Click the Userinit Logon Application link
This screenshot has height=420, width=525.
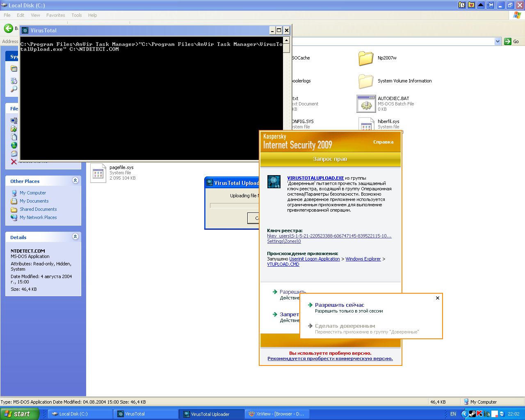click(x=315, y=259)
